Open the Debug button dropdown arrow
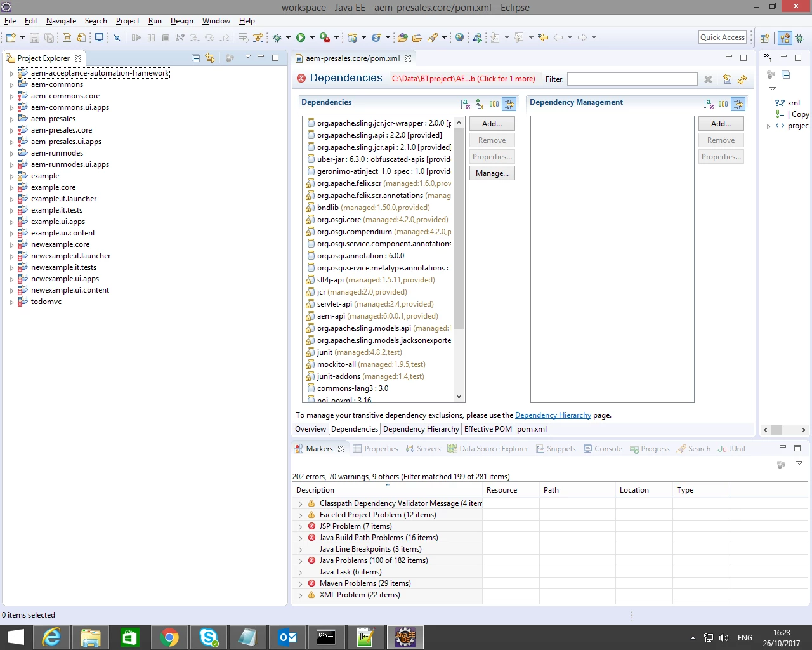This screenshot has height=650, width=812. click(288, 37)
